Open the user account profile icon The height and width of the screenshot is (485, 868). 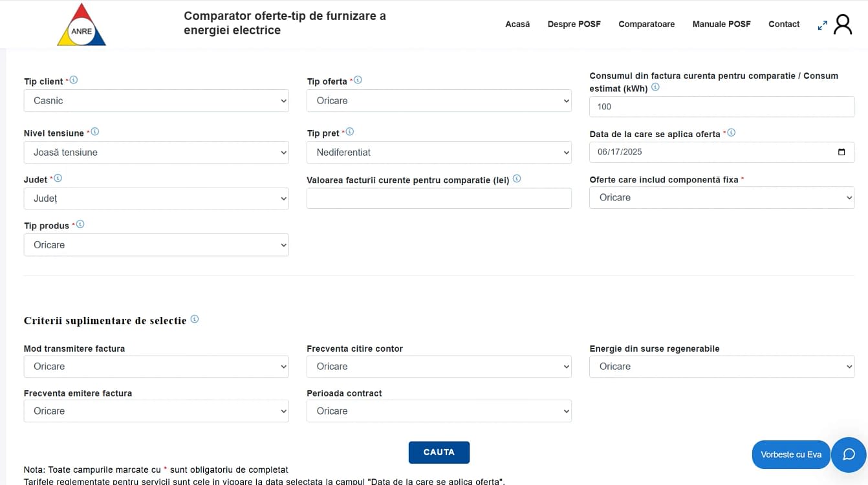pyautogui.click(x=843, y=25)
